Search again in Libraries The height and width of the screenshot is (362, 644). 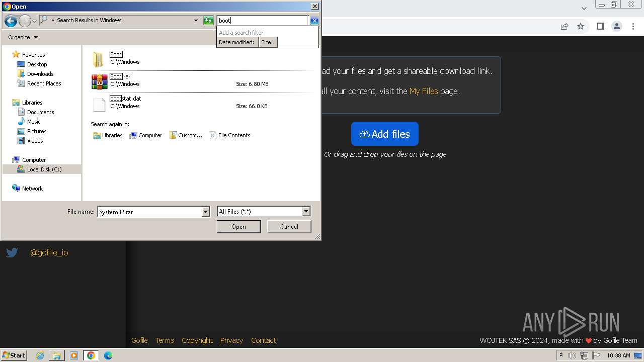[108, 135]
